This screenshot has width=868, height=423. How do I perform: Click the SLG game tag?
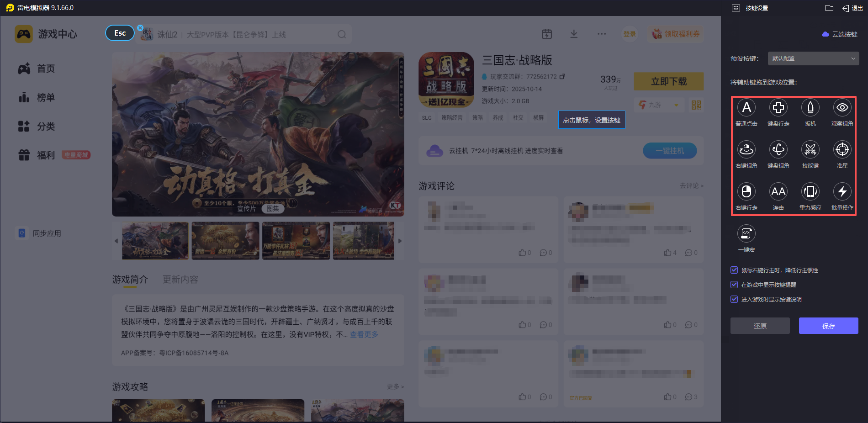point(427,118)
